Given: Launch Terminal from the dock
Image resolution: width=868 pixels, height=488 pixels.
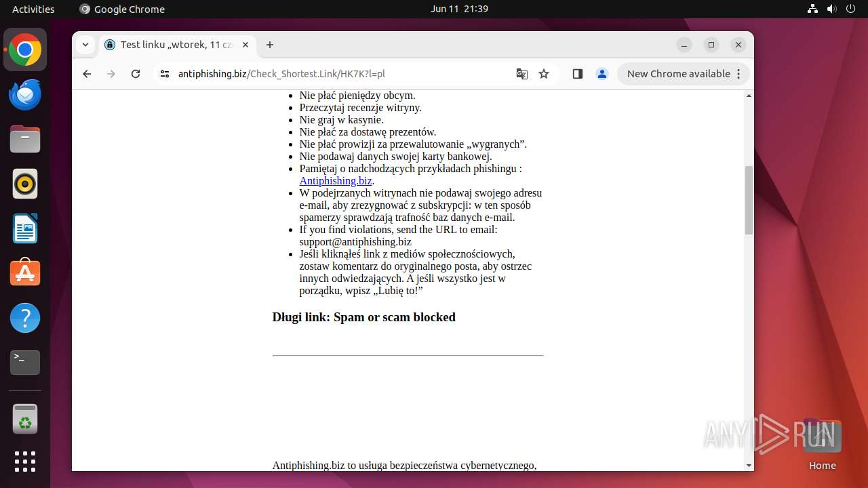Looking at the screenshot, I should pos(25,363).
